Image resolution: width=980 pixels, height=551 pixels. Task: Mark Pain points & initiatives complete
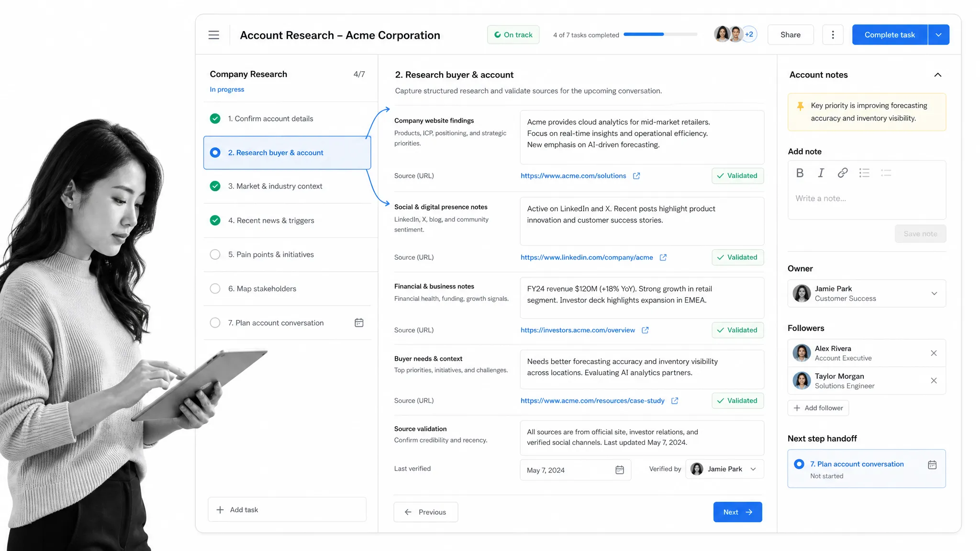tap(215, 254)
